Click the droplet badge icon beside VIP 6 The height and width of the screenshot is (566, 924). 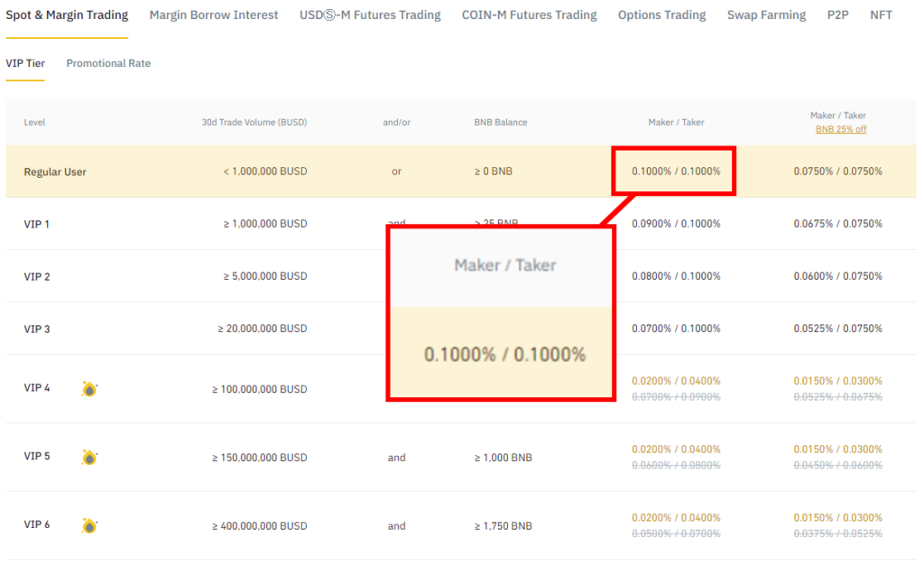[89, 525]
